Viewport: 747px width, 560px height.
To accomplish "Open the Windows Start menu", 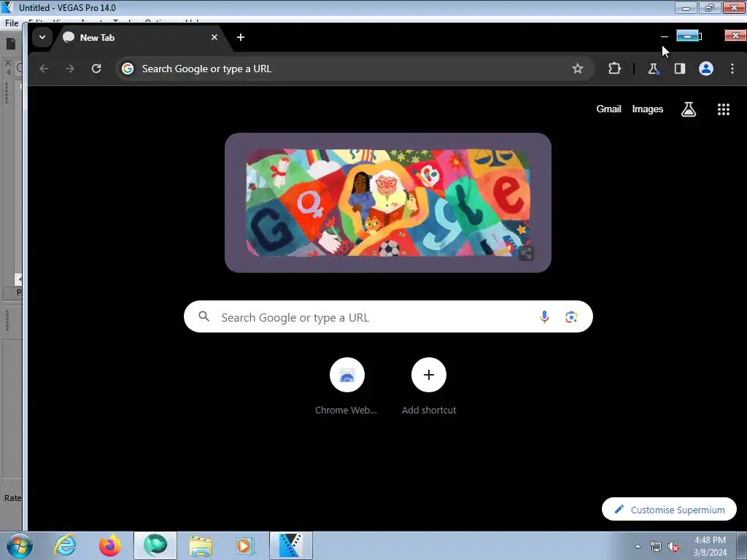I will pos(19,545).
